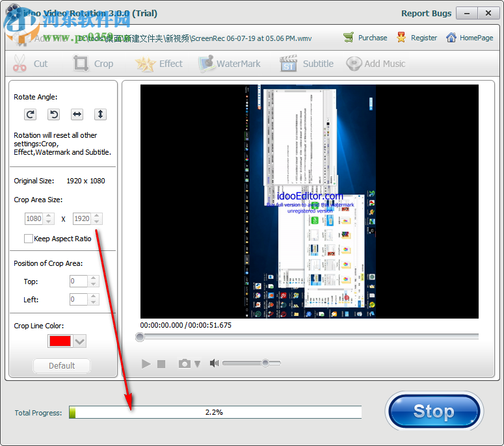Flip video horizontally
Screen dimensions: 504x446
coord(77,114)
